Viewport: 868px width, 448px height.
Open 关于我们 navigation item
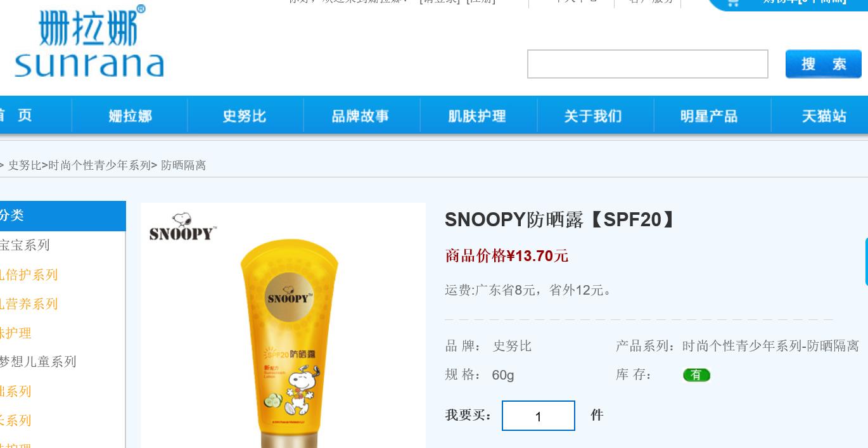tap(593, 116)
